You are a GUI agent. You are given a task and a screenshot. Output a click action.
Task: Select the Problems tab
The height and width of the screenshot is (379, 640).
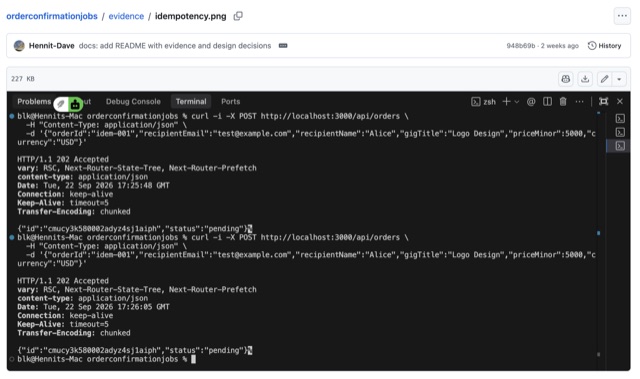[x=34, y=101]
